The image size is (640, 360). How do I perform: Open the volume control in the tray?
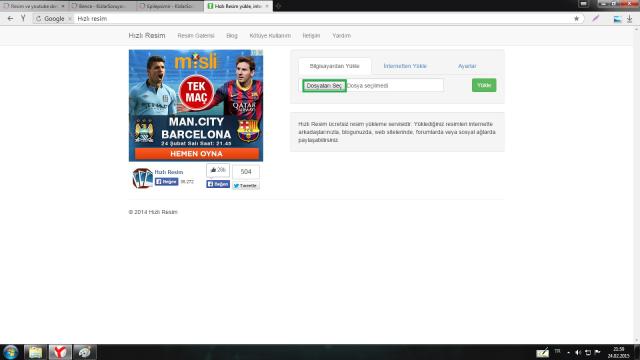point(578,353)
